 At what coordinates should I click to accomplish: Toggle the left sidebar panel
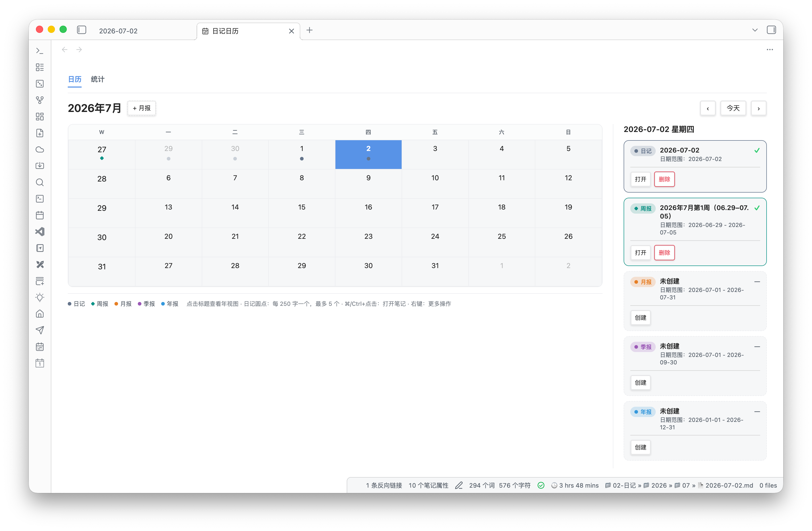pos(82,30)
